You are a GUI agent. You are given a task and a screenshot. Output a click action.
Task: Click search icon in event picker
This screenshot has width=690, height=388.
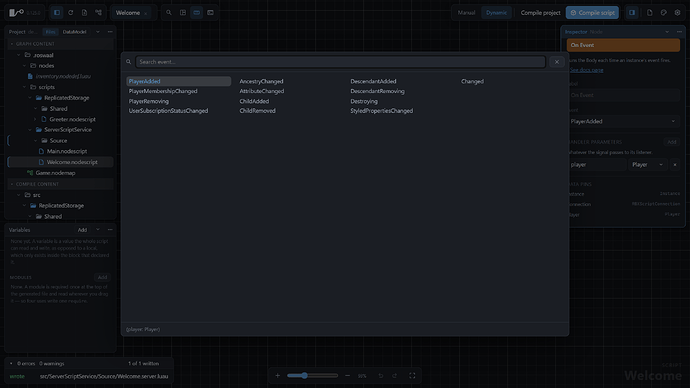pos(128,62)
